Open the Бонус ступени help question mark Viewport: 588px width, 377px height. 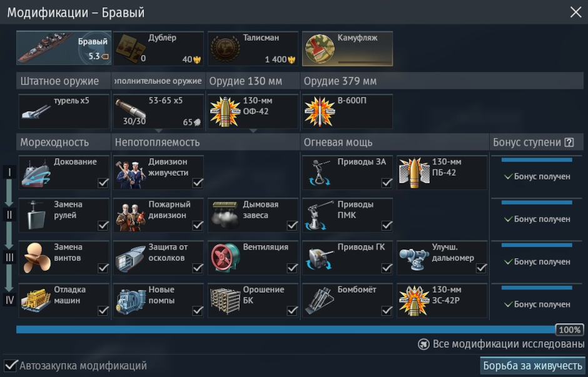point(569,143)
